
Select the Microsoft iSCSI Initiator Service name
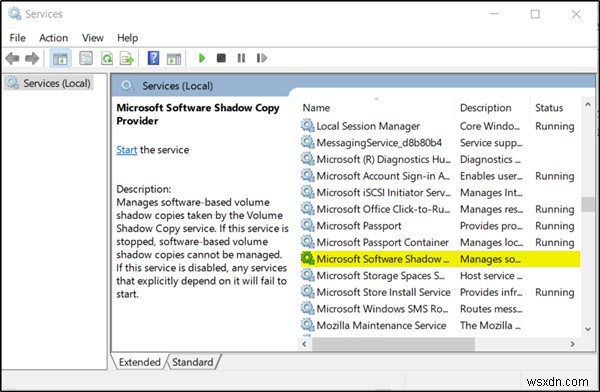(383, 193)
